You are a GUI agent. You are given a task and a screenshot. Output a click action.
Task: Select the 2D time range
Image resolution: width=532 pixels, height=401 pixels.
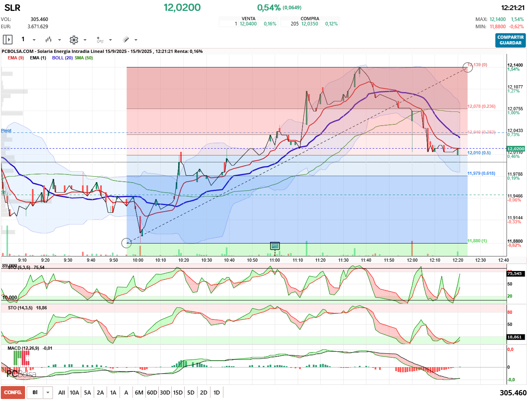pyautogui.click(x=204, y=393)
